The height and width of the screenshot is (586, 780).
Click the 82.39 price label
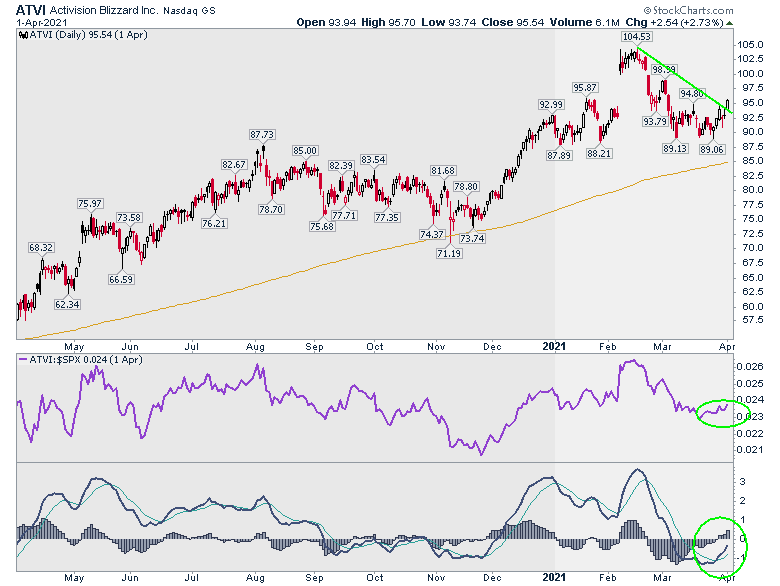tap(341, 166)
